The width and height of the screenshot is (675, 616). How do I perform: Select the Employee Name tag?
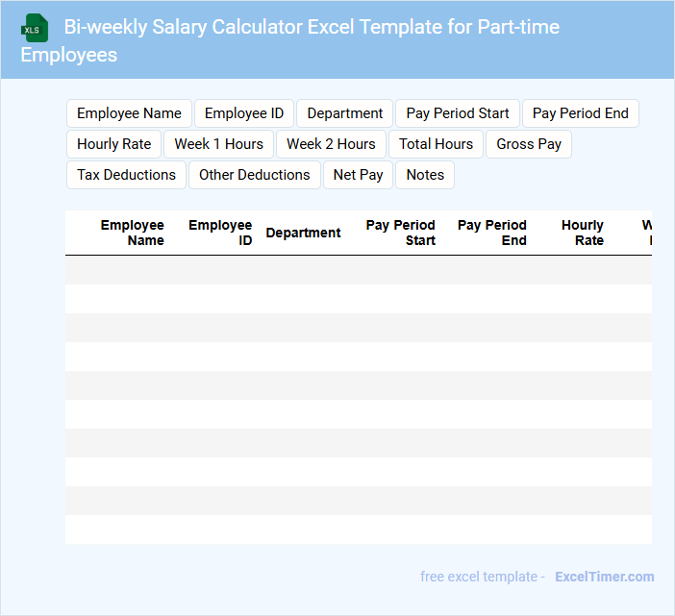129,113
